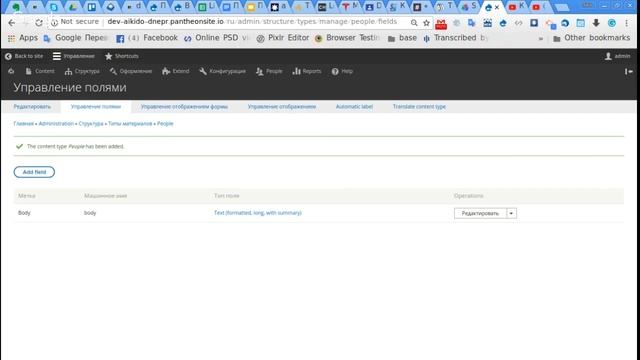The height and width of the screenshot is (360, 640).
Task: Click Редактировать button for Body field
Action: 480,213
